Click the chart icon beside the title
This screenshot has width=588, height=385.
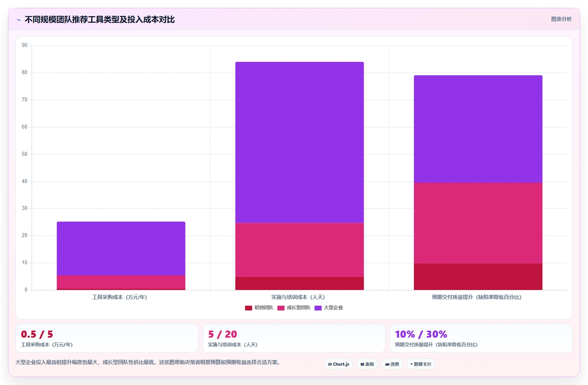(x=19, y=20)
